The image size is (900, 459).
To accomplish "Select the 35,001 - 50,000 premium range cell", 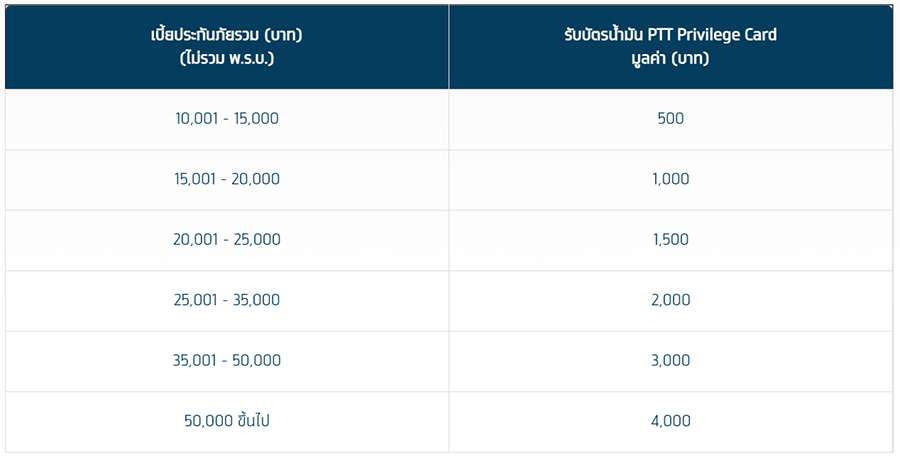I will [227, 361].
